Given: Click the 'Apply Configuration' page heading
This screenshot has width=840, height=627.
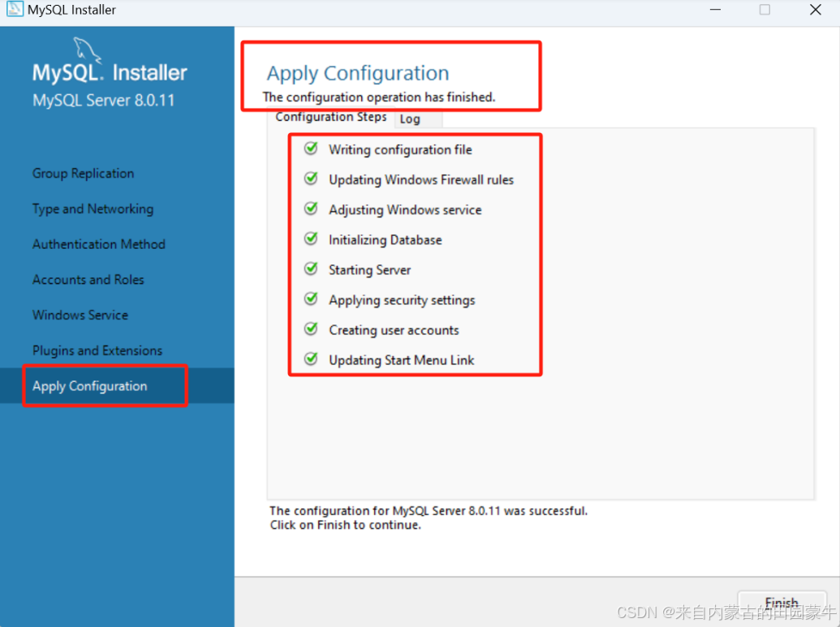Looking at the screenshot, I should pos(358,73).
